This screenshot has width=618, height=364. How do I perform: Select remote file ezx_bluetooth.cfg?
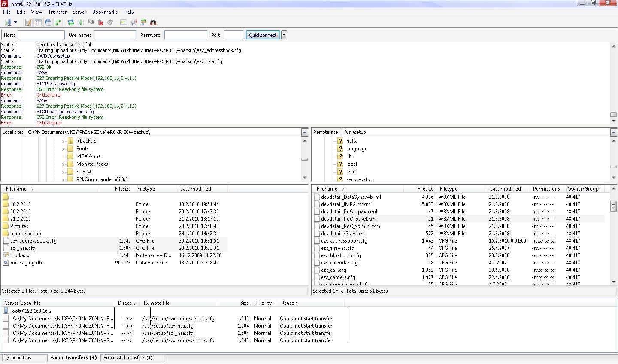point(459,255)
